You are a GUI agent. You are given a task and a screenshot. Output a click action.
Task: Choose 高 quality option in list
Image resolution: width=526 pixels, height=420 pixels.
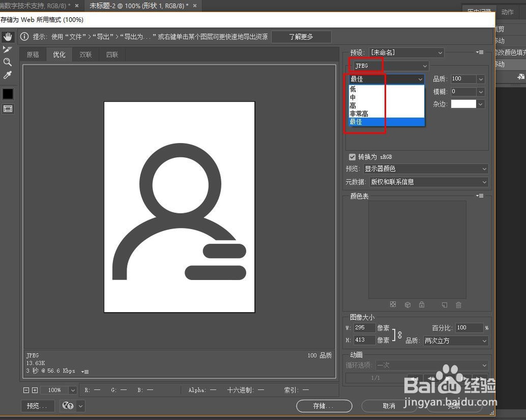(387, 105)
